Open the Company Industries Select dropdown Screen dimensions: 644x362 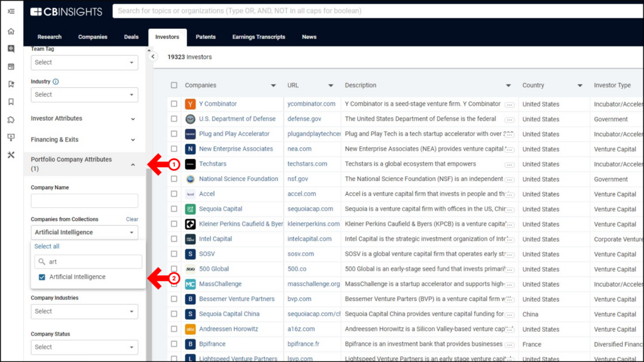pos(84,312)
